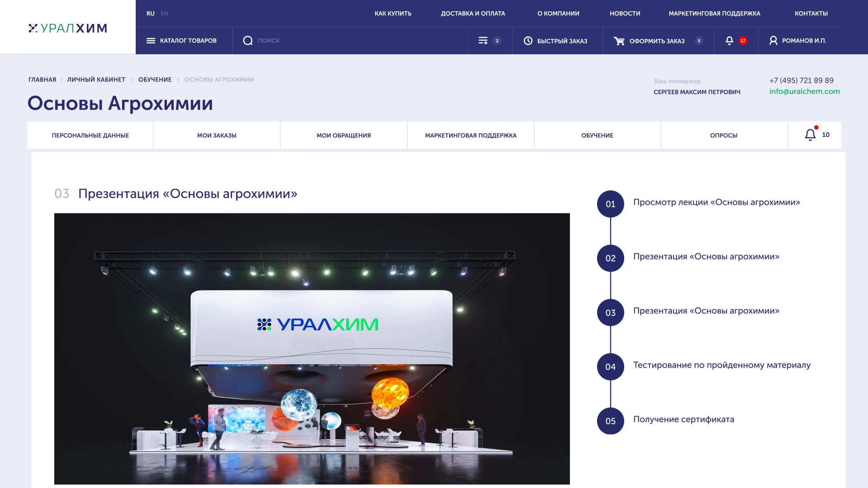Viewport: 868px width, 488px height.
Task: Open the comparison list icon with badge 2
Action: click(483, 41)
